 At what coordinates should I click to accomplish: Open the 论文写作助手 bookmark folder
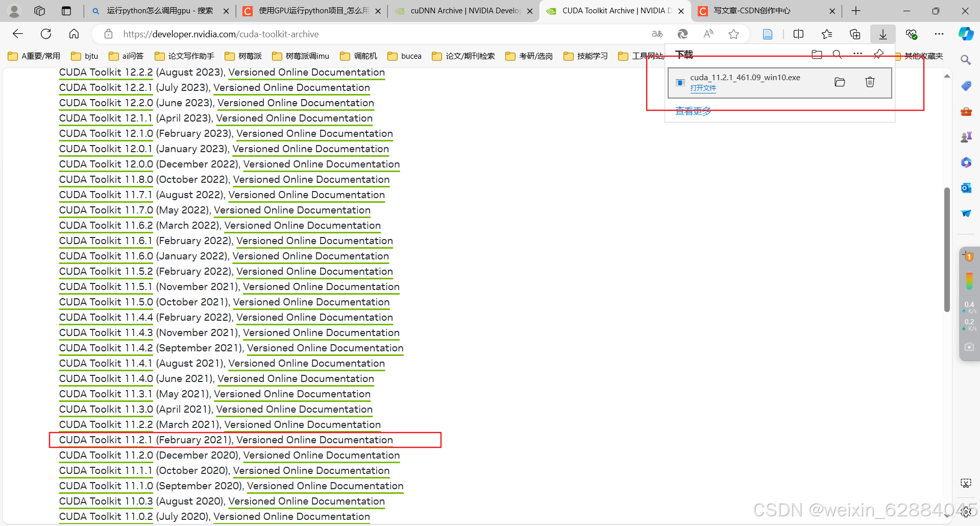[185, 56]
